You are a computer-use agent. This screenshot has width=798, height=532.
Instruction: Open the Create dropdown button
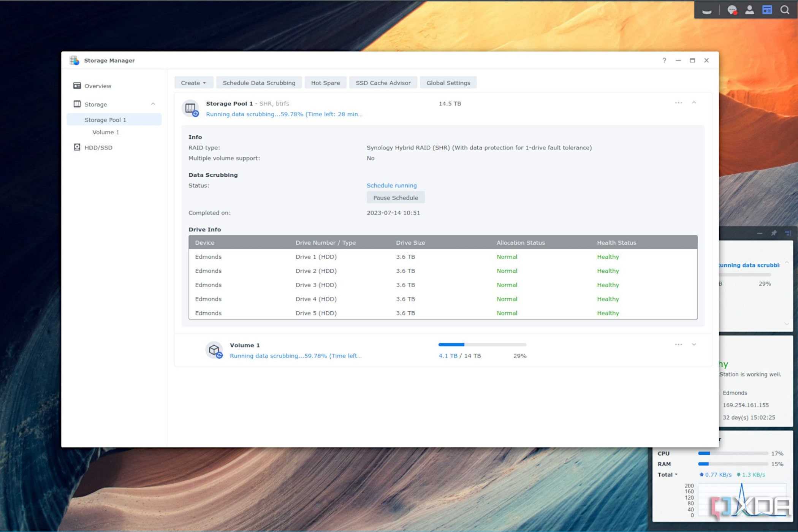click(193, 83)
